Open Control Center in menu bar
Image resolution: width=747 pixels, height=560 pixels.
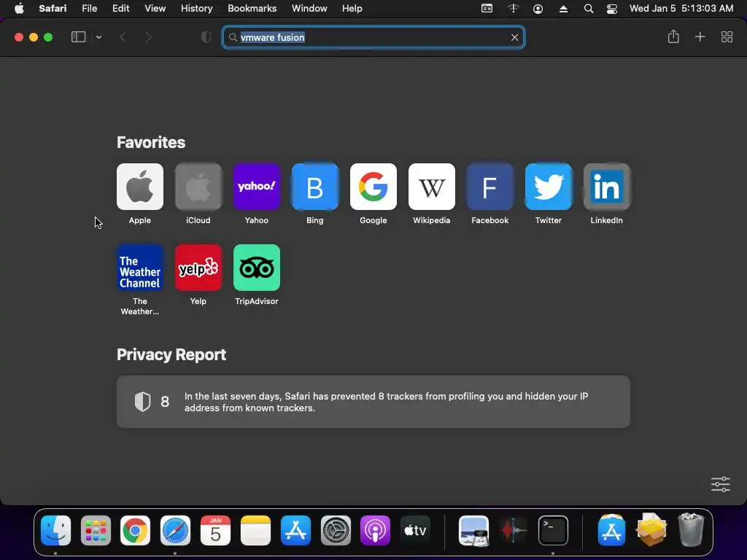[612, 9]
